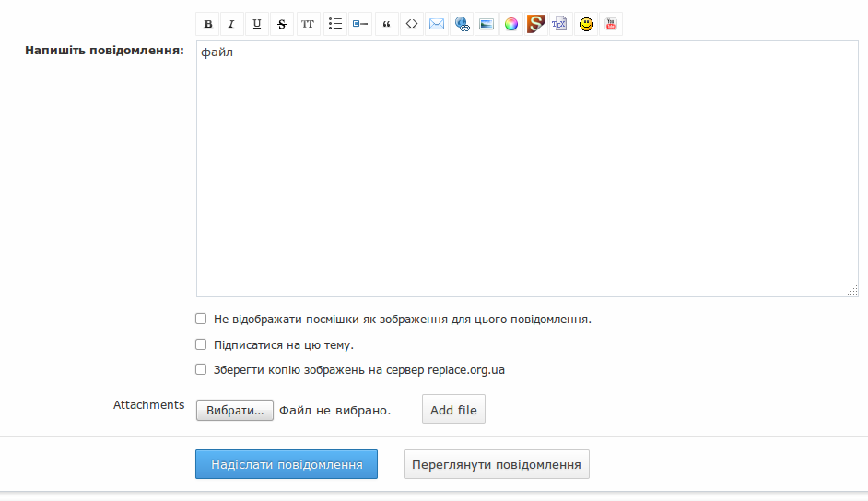Open the smiley emoticon picker
Image resolution: width=868 pixels, height=501 pixels.
[586, 24]
